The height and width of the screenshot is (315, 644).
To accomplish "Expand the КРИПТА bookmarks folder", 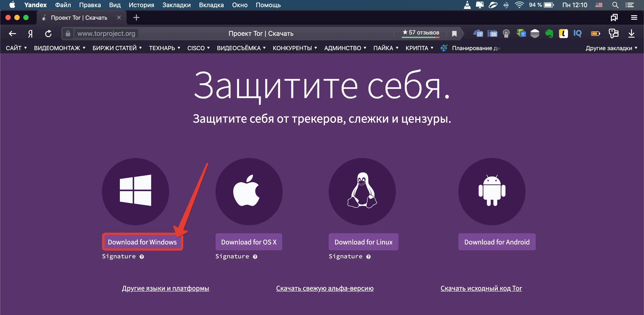I will pyautogui.click(x=419, y=48).
